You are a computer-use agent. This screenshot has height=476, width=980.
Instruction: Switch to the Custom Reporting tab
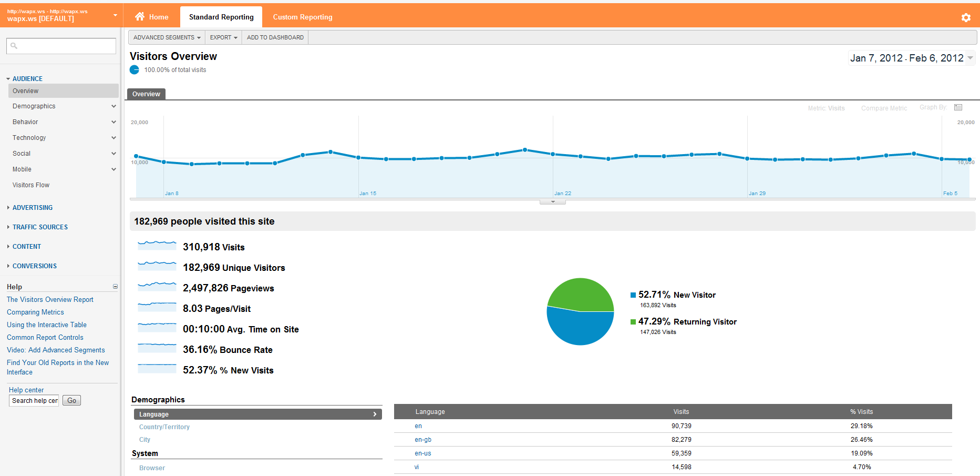302,17
